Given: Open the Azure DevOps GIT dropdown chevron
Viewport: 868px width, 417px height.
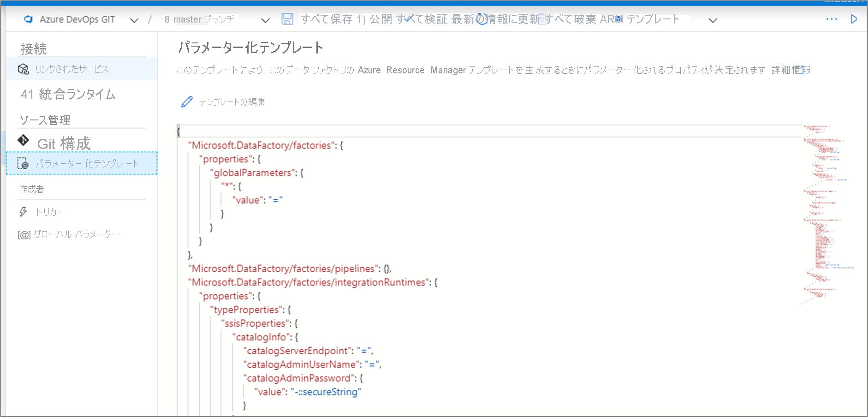Looking at the screenshot, I should tap(134, 20).
